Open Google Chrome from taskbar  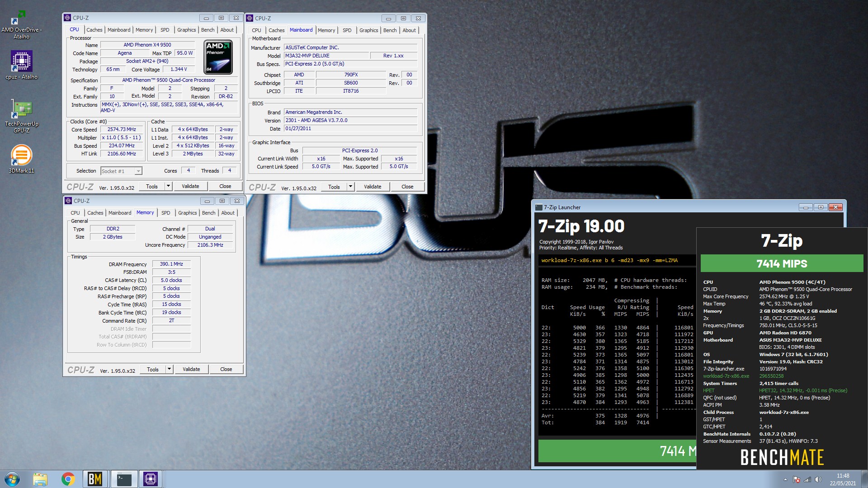pos(68,479)
